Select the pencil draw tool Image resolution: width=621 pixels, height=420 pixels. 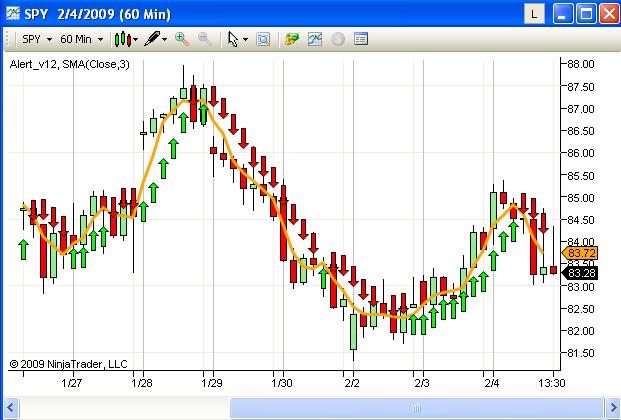[152, 39]
